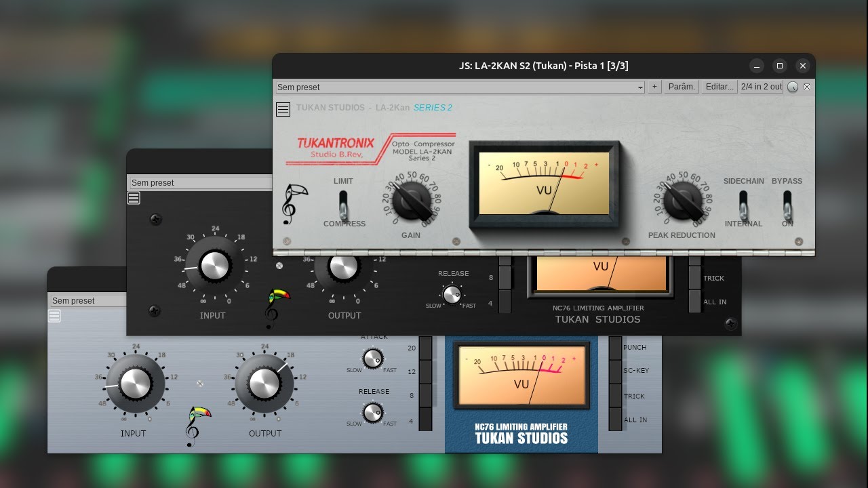Toggle the TRICK button in black NC76

pyautogui.click(x=695, y=278)
